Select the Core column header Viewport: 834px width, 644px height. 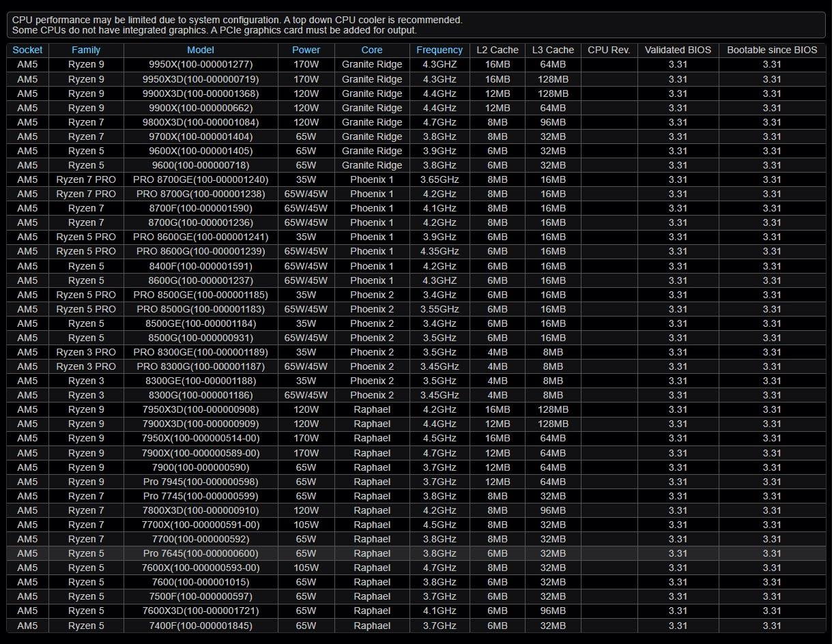click(372, 50)
